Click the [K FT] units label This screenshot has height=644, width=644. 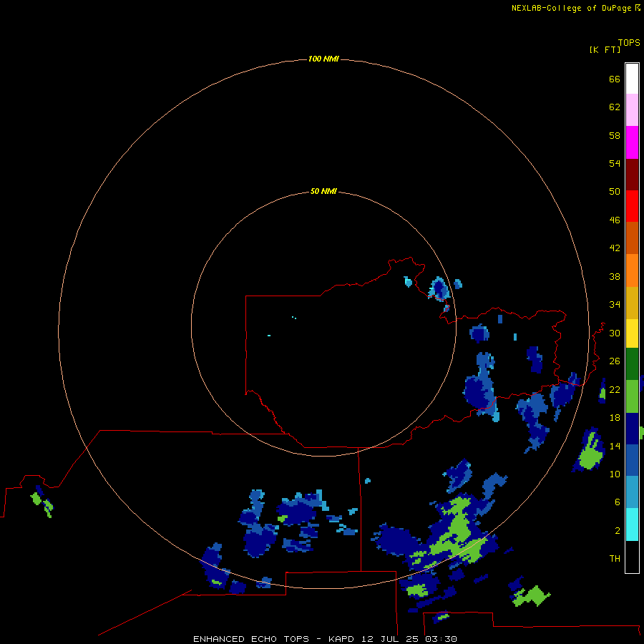tap(605, 49)
